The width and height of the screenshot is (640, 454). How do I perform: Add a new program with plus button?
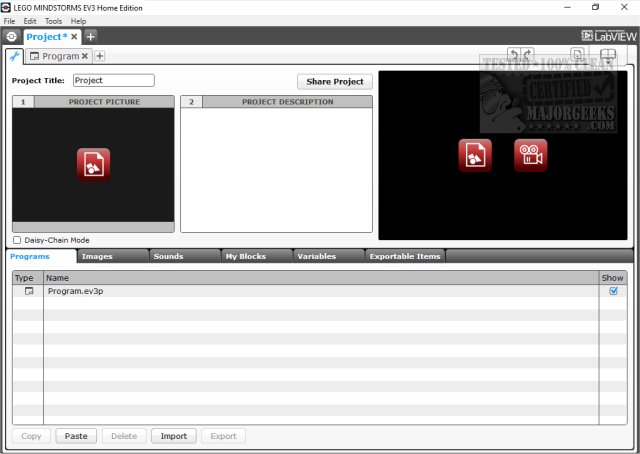100,56
